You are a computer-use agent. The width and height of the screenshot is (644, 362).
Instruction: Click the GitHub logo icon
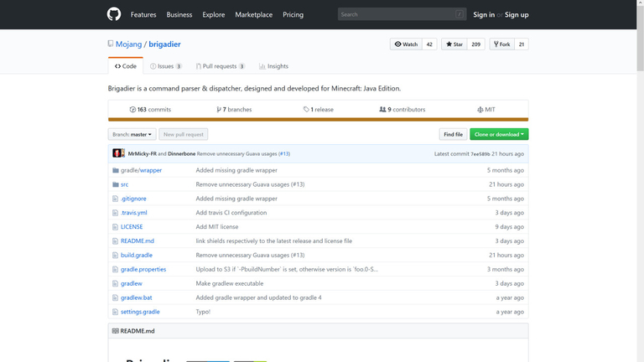[x=114, y=14]
